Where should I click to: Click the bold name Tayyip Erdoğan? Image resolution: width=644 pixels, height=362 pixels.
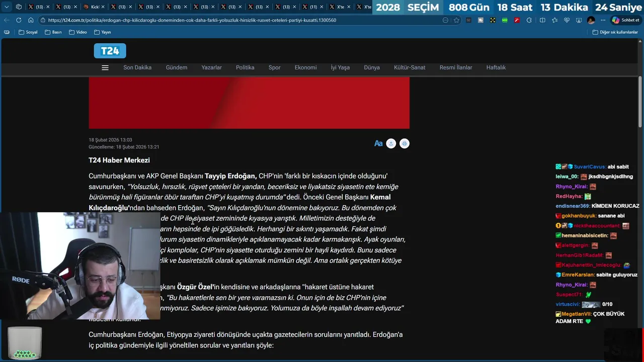point(231,176)
